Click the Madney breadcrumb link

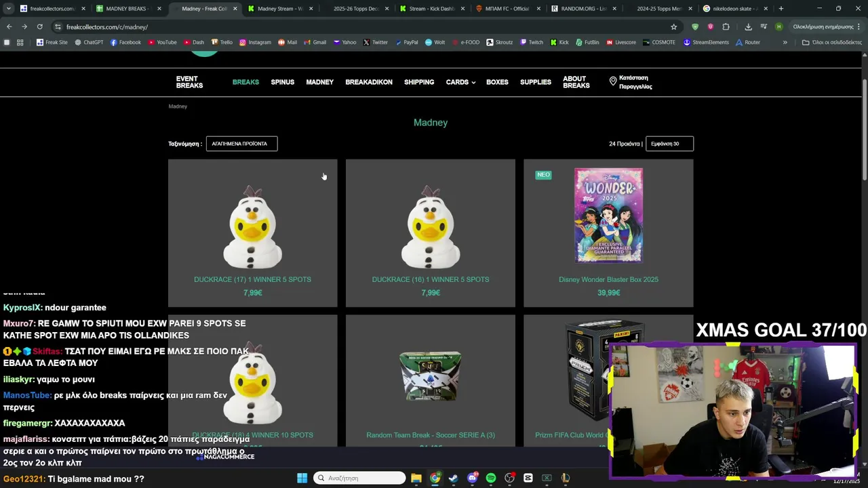178,106
